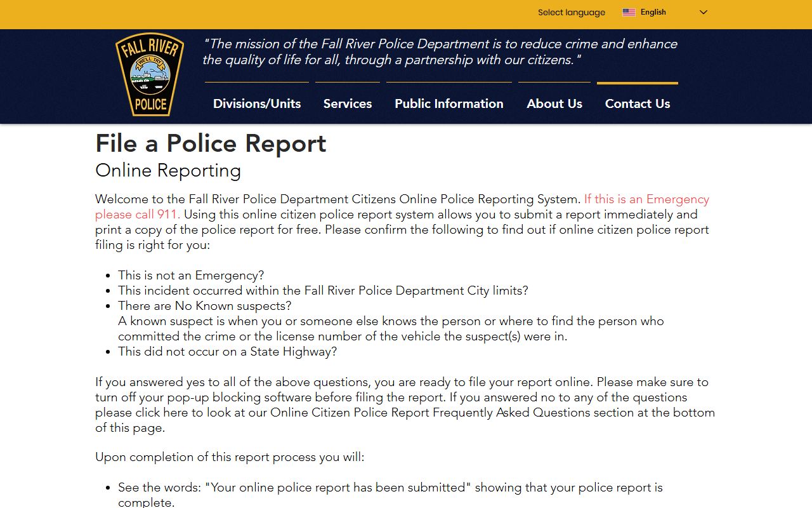
Task: Click 'This did not occur on a State Highway?'
Action: [x=228, y=351]
